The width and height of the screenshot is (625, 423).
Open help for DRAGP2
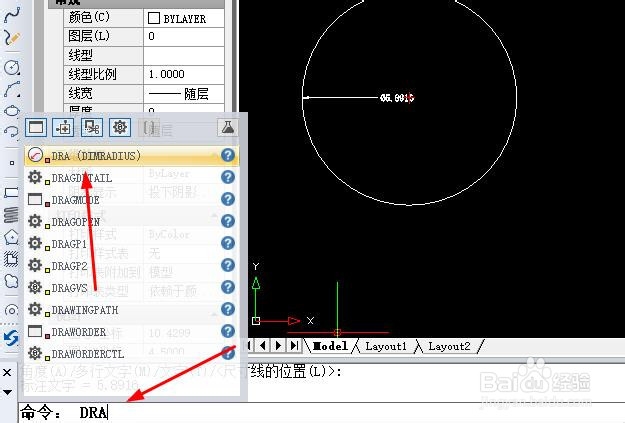[228, 265]
